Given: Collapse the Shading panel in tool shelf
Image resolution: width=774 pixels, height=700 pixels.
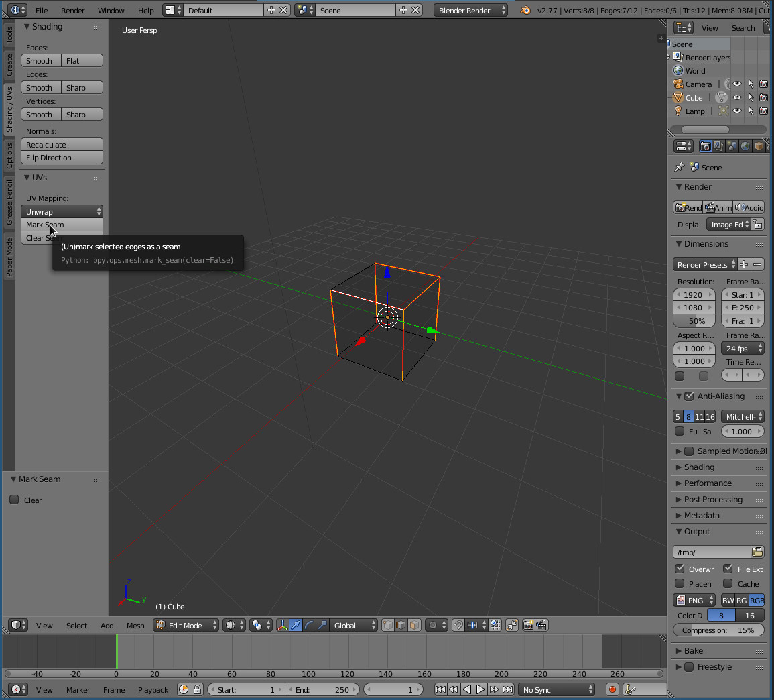Looking at the screenshot, I should [x=27, y=27].
